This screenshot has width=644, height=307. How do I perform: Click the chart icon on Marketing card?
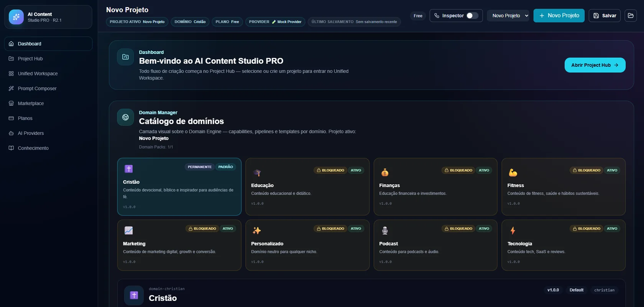[x=129, y=230]
